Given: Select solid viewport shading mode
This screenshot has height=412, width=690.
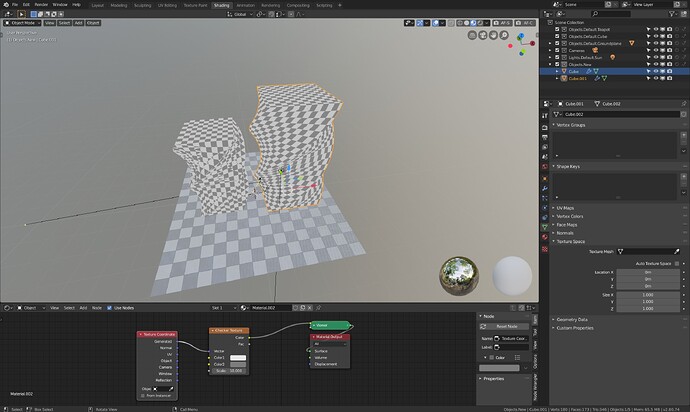Looking at the screenshot, I should [466, 23].
